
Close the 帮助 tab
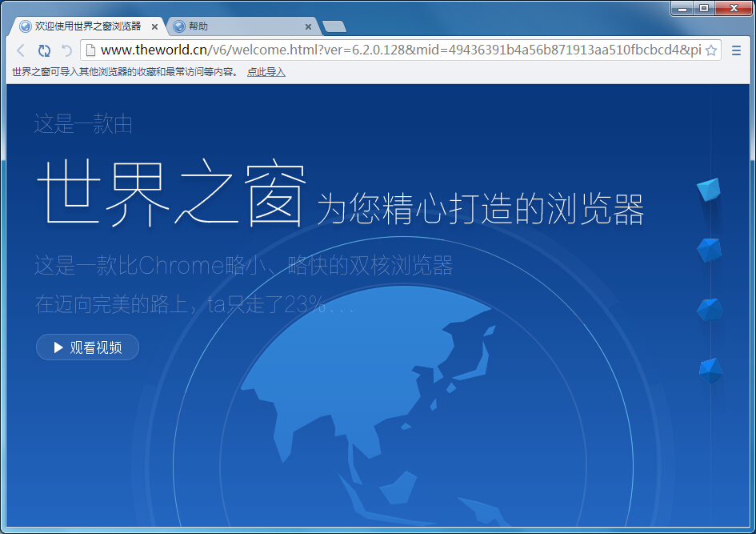point(308,26)
